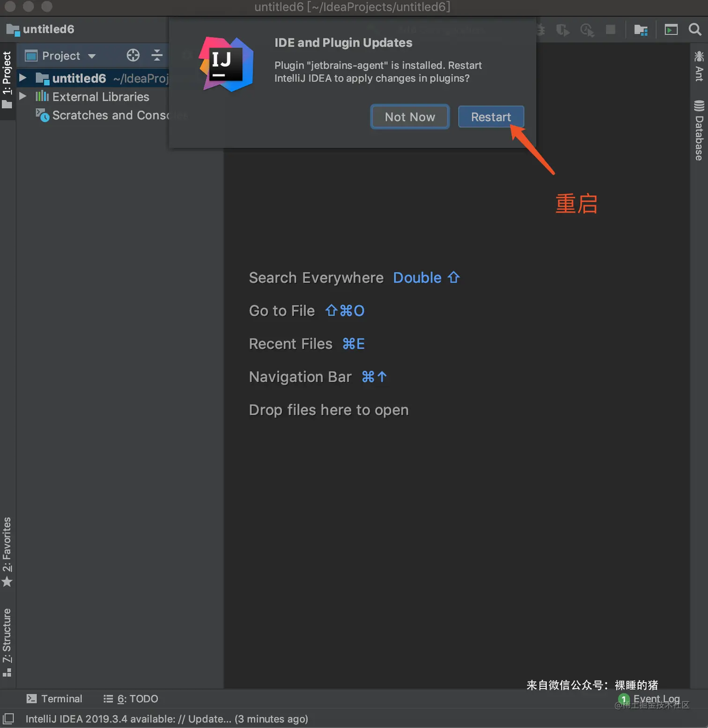This screenshot has width=708, height=728.
Task: Click the Go to File hint text
Action: [x=282, y=311]
